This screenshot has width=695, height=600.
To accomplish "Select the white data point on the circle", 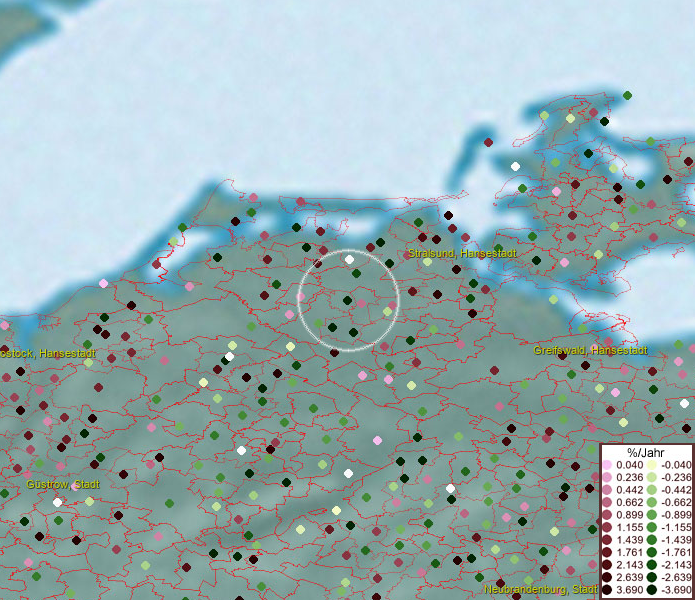I will pos(349,260).
